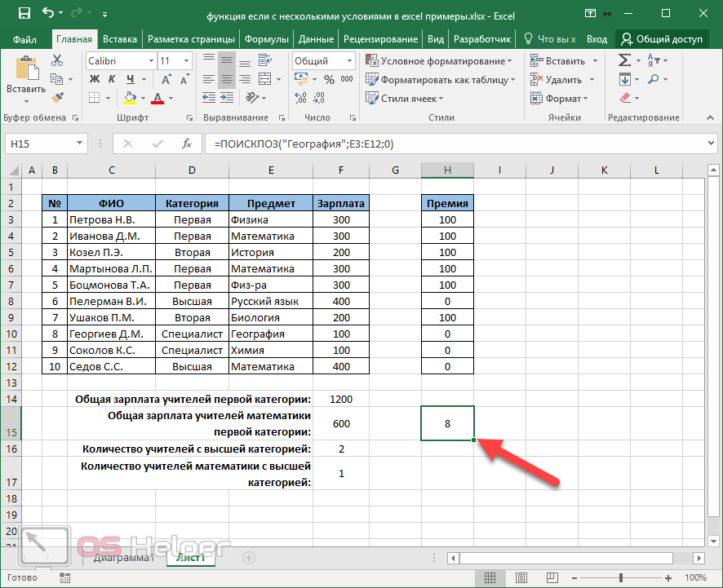Align text to the right
This screenshot has height=588, width=723.
pos(245,79)
